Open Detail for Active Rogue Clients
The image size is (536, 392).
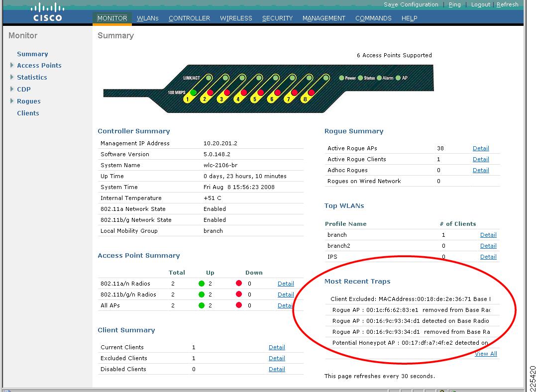[x=481, y=159]
